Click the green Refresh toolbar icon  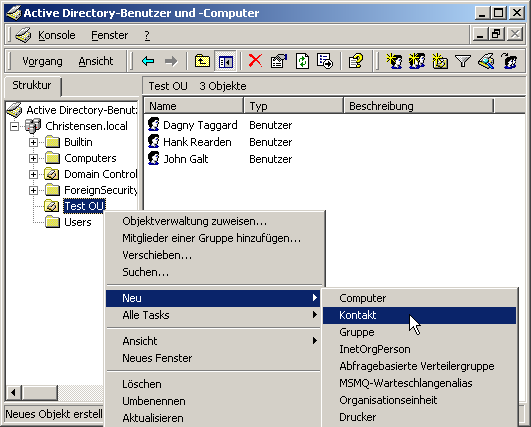(x=302, y=61)
